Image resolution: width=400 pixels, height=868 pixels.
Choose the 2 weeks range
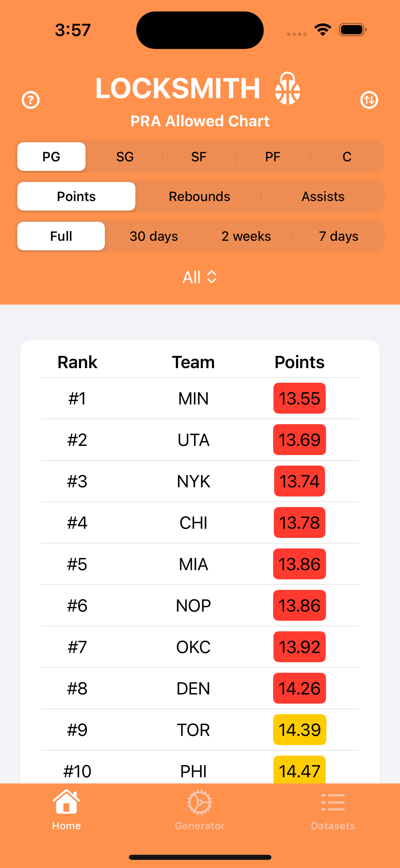coord(246,236)
